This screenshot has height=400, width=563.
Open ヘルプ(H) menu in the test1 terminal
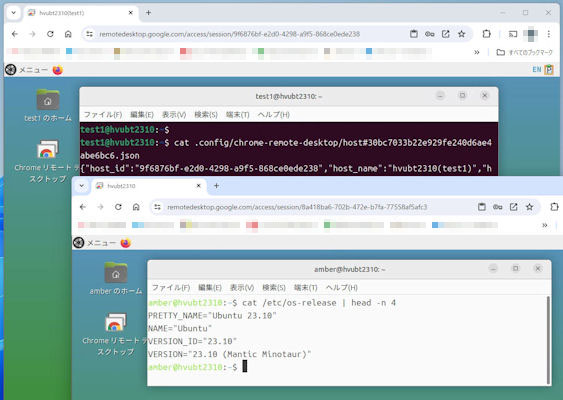pos(274,115)
